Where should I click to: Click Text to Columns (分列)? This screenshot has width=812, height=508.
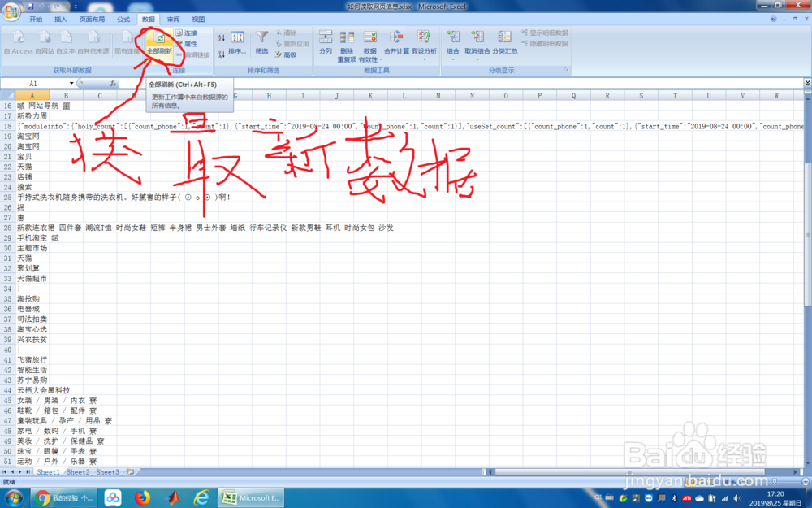(x=326, y=42)
